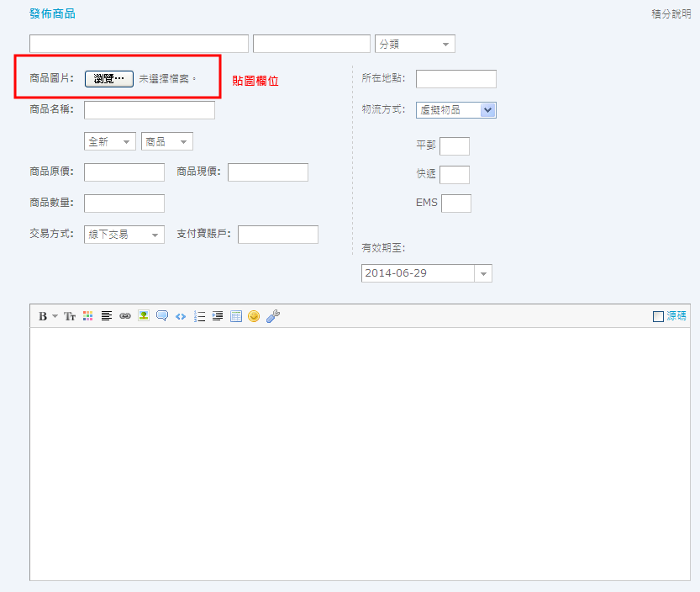Image resolution: width=700 pixels, height=592 pixels.
Task: Focus the 商品數量 input field
Action: tap(124, 203)
